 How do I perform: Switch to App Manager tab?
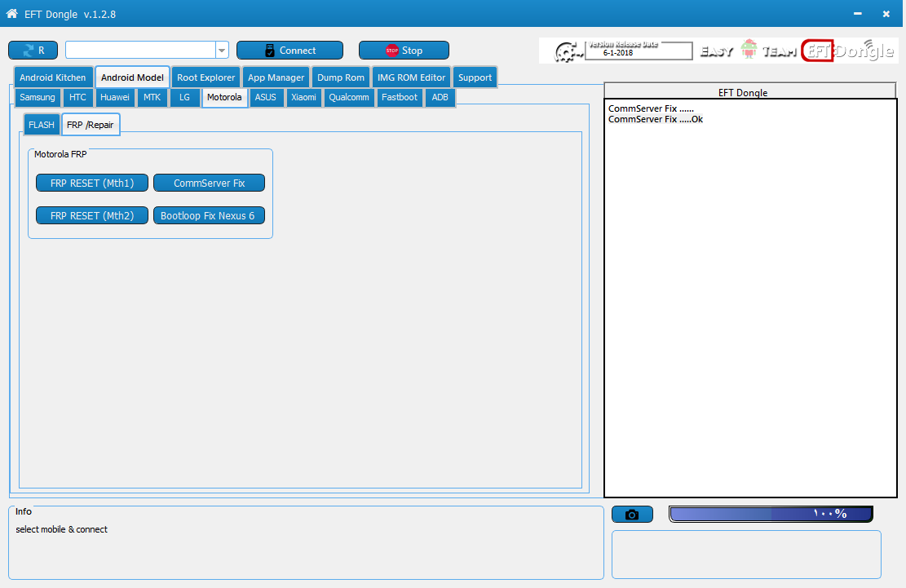point(276,77)
